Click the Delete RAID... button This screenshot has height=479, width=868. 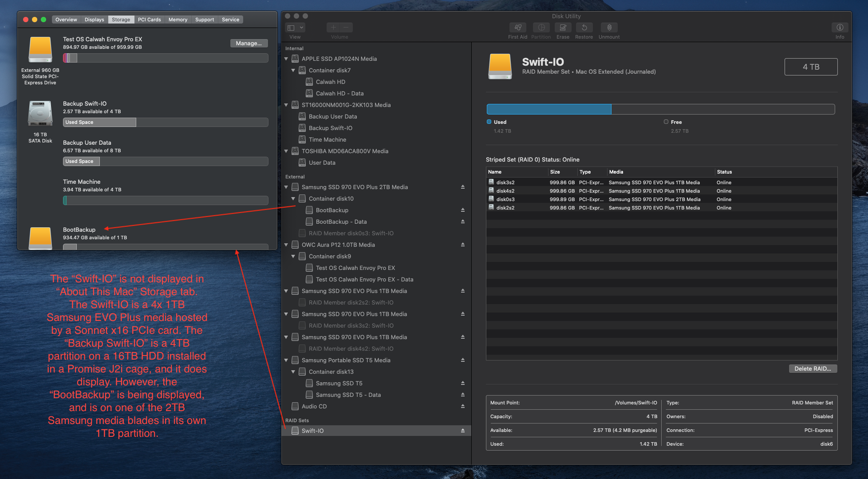click(x=813, y=368)
